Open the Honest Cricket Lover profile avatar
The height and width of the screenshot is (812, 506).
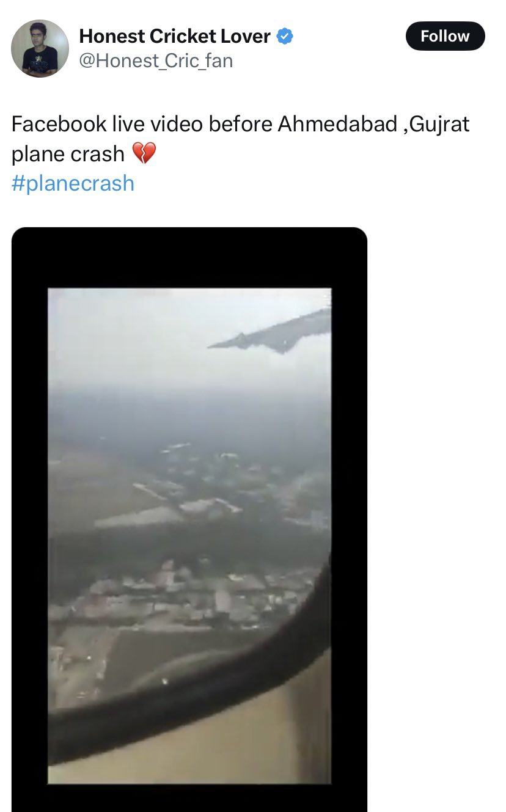tap(40, 48)
